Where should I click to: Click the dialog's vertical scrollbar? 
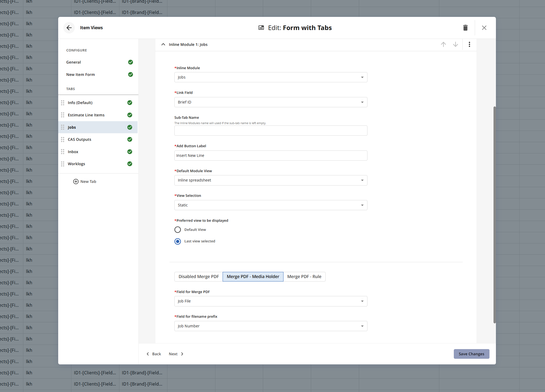[494, 215]
